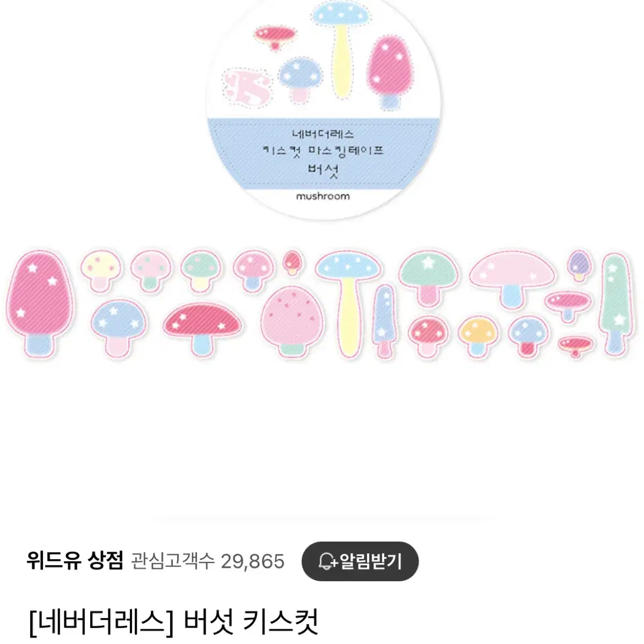This screenshot has height=644, width=644.
Task: Click the mushroom text on the label
Action: [323, 196]
